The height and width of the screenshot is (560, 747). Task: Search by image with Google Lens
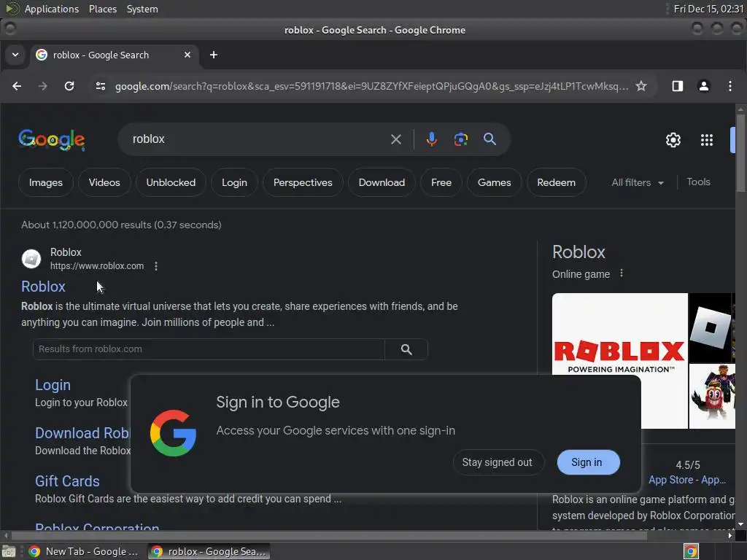pos(461,139)
